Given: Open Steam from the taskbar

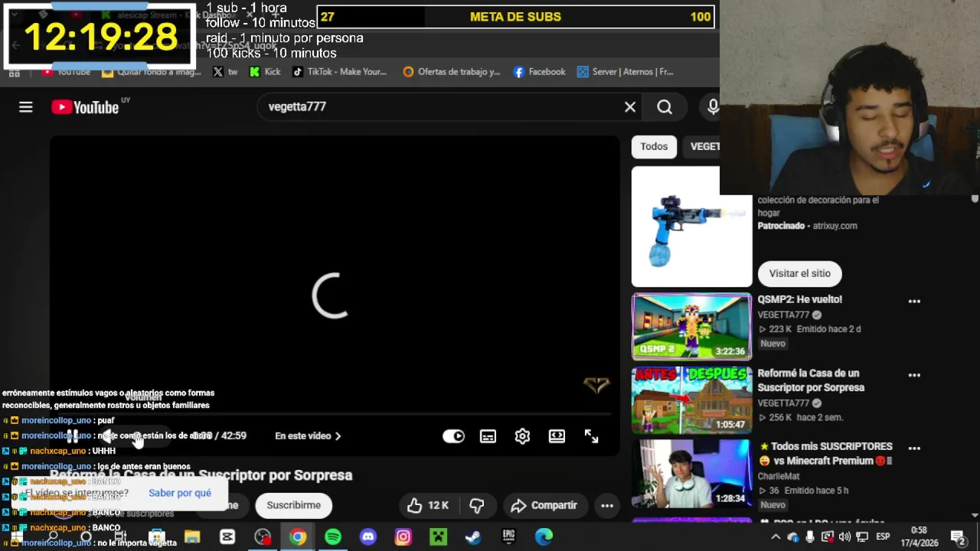Looking at the screenshot, I should pos(473,537).
